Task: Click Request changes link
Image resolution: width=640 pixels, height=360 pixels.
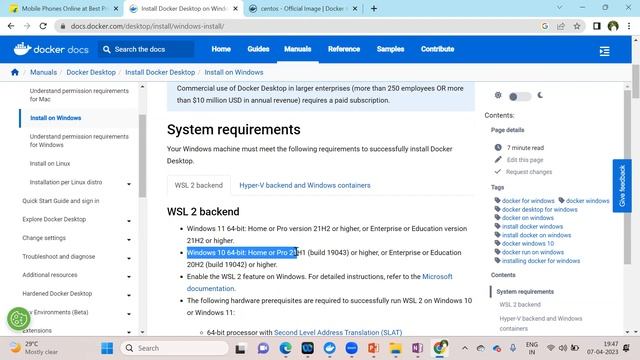Action: 529,172
